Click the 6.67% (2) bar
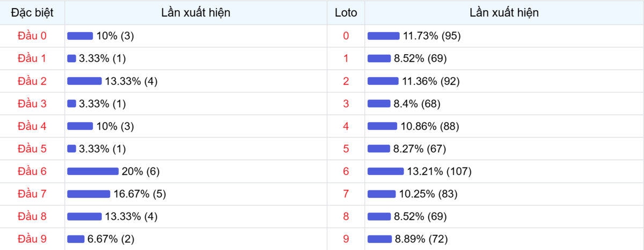Viewport: 644px width, 250px height. pyautogui.click(x=76, y=239)
